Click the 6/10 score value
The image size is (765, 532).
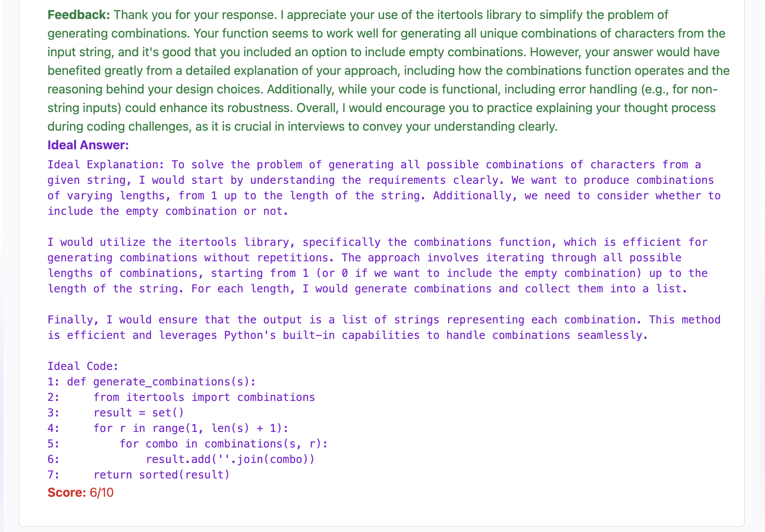tap(102, 492)
